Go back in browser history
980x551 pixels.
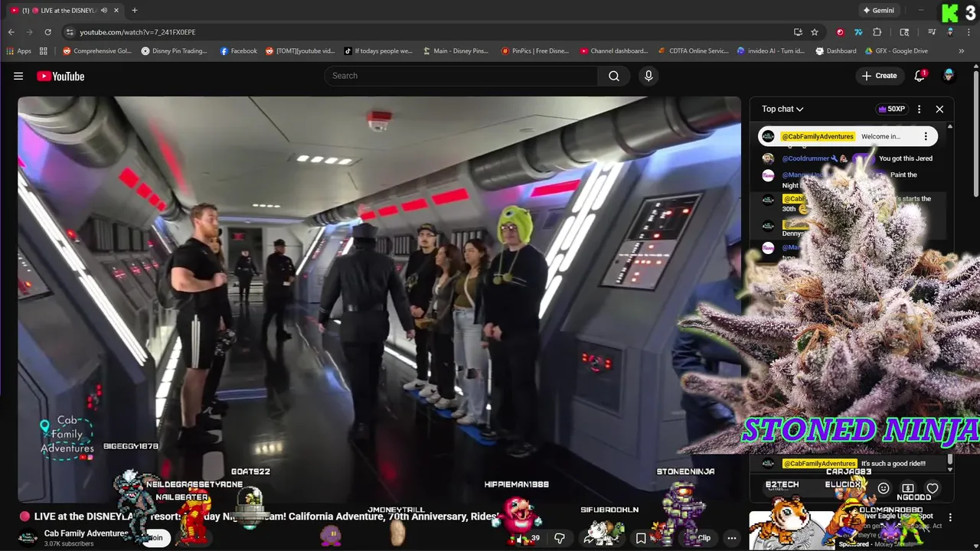coord(11,32)
